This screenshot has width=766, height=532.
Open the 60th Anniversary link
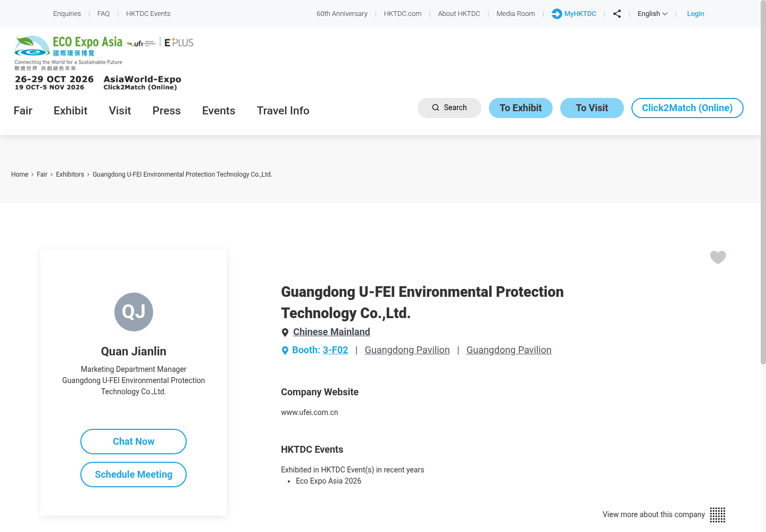(x=342, y=14)
